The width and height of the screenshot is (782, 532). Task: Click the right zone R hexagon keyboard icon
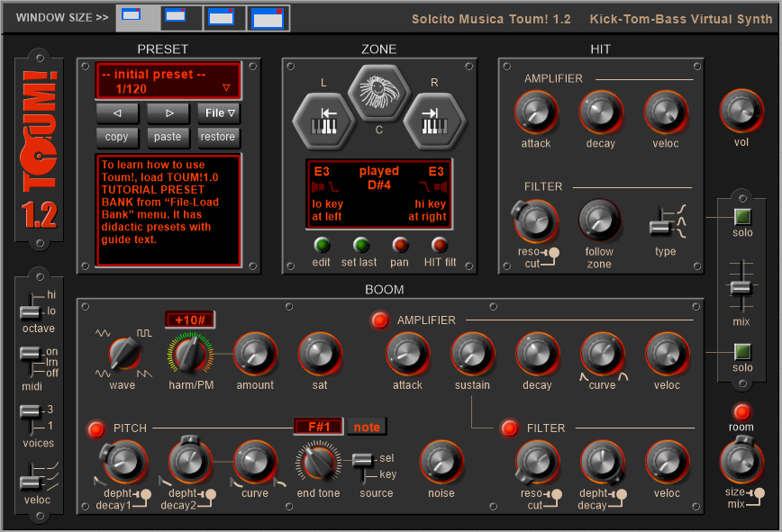(x=434, y=121)
